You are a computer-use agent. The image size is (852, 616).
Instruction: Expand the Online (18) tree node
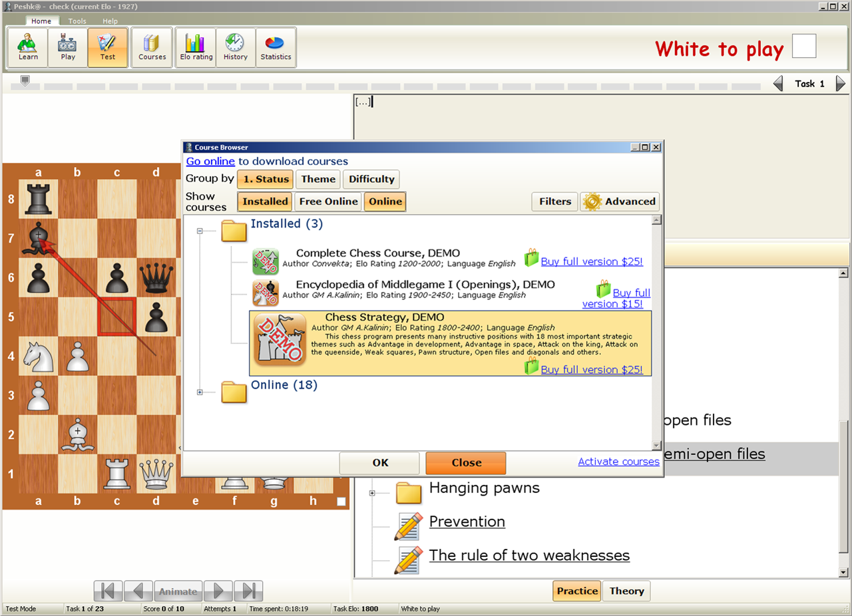(200, 392)
